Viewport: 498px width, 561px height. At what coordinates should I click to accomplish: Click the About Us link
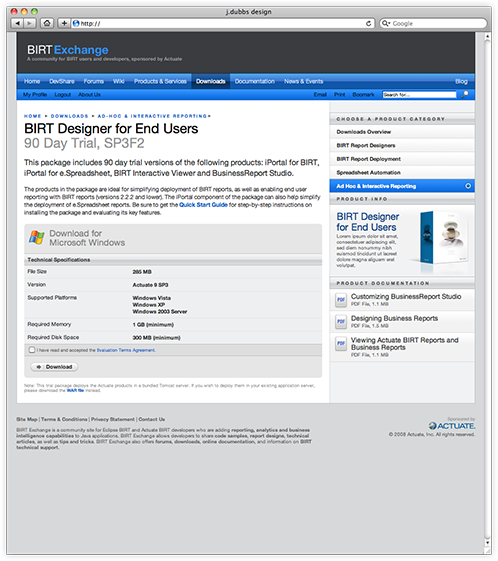pyautogui.click(x=89, y=94)
